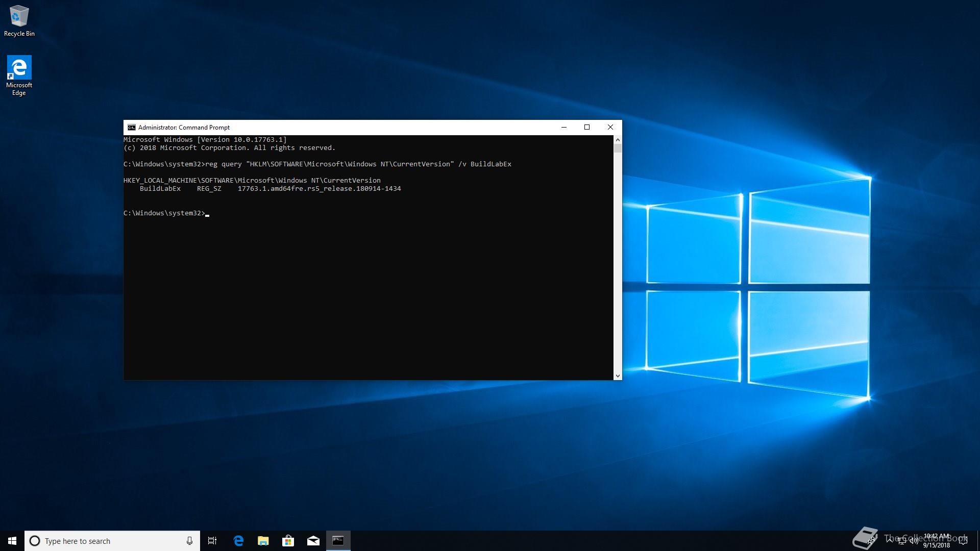Open the Windows Start menu

[12, 541]
